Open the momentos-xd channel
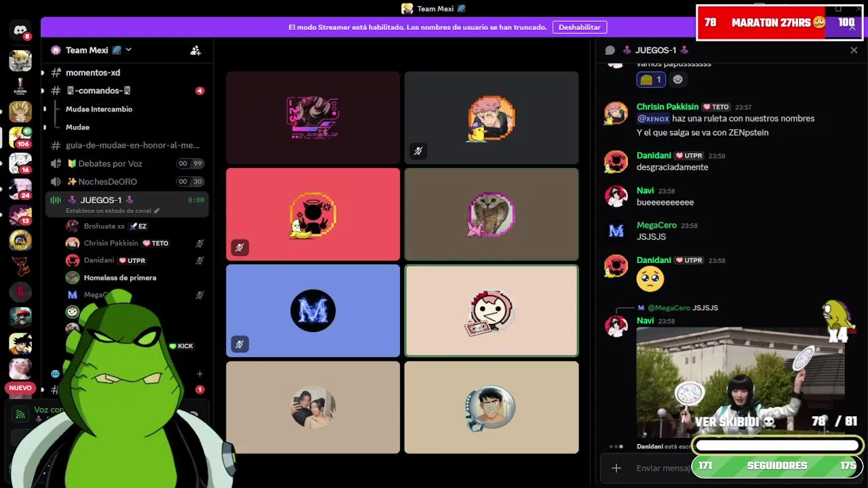This screenshot has height=488, width=868. click(x=93, y=73)
